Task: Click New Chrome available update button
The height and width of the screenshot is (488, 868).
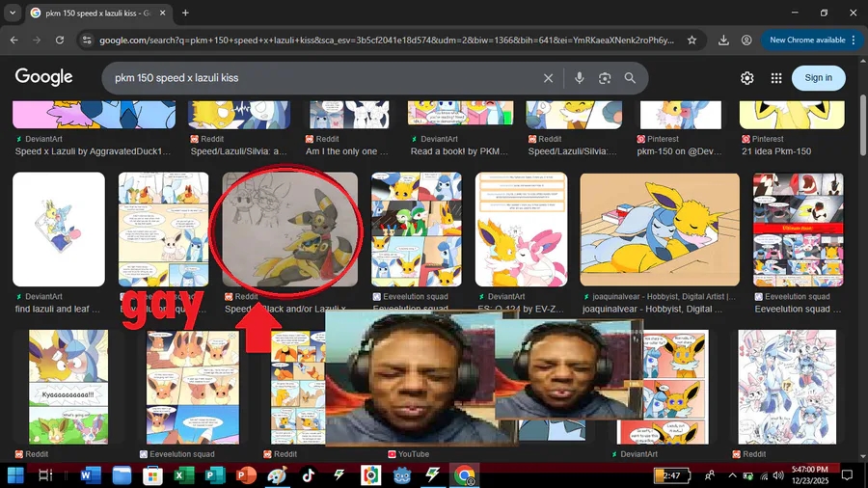Action: [813, 40]
